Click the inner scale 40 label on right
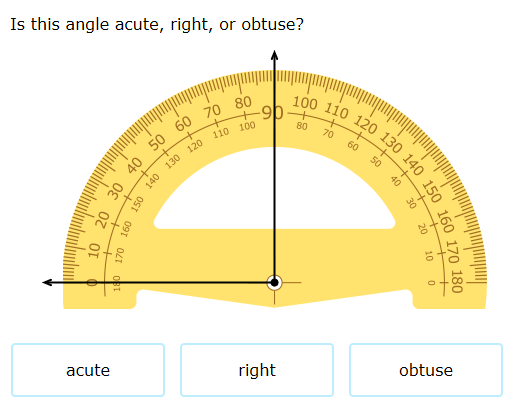The width and height of the screenshot is (517, 407). (396, 181)
